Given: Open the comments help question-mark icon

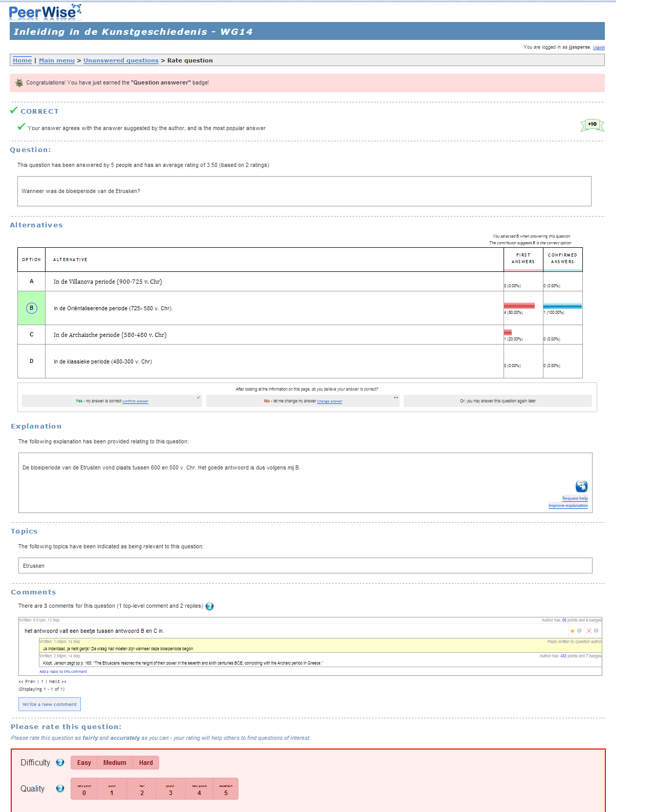Looking at the screenshot, I should pos(209,606).
